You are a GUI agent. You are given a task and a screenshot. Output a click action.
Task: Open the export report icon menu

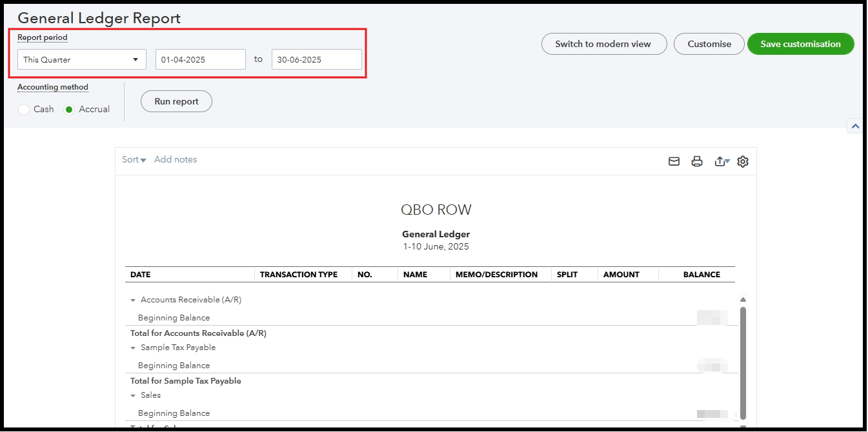pos(722,162)
